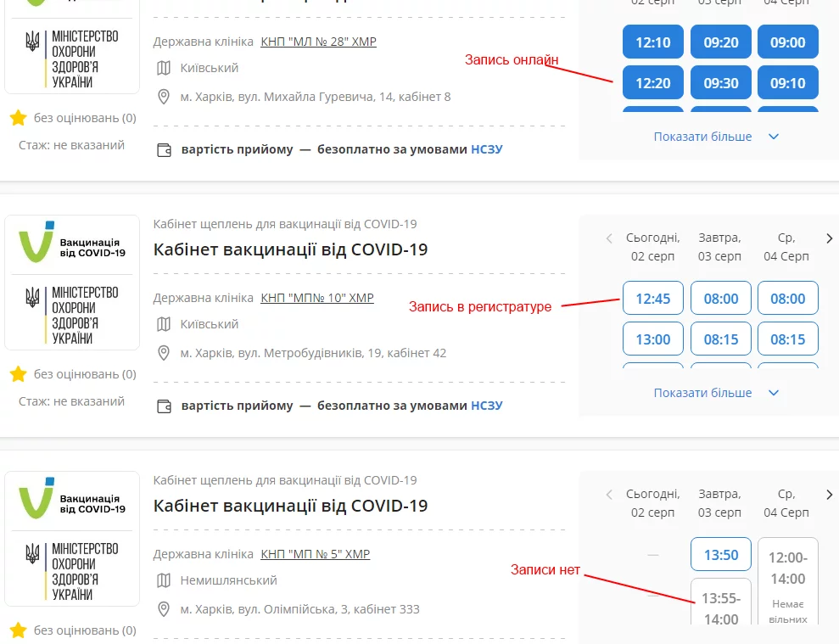
Task: Open the КНП "МЛ № 28" ХМР clinic link
Action: (x=318, y=42)
